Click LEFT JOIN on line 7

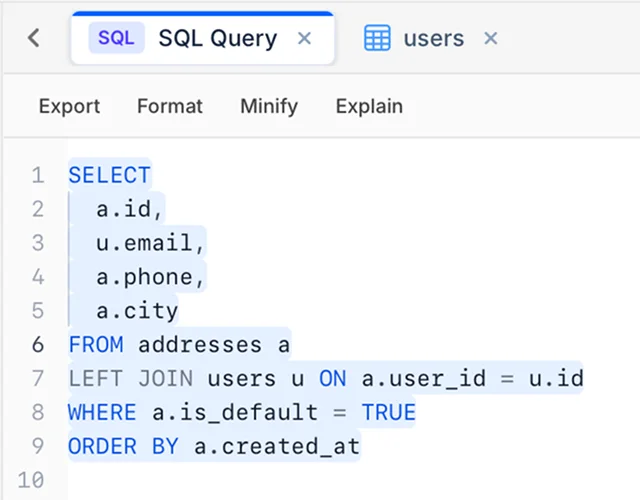[131, 379]
